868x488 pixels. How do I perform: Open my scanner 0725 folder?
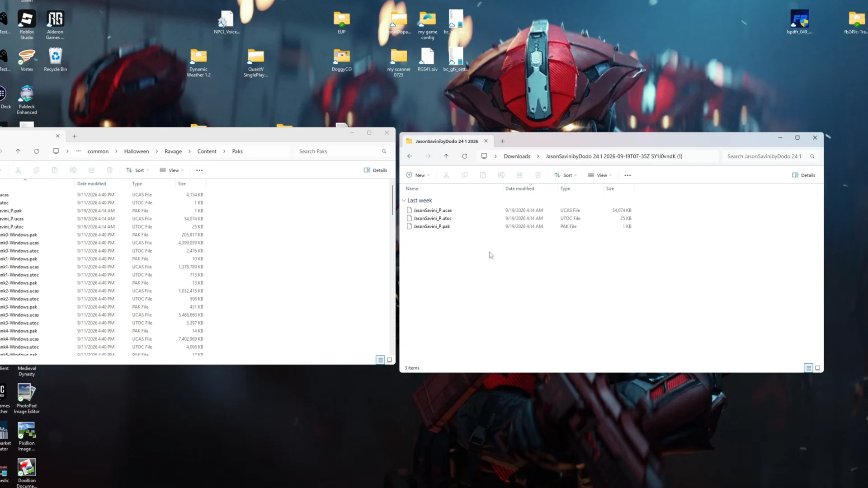click(399, 62)
